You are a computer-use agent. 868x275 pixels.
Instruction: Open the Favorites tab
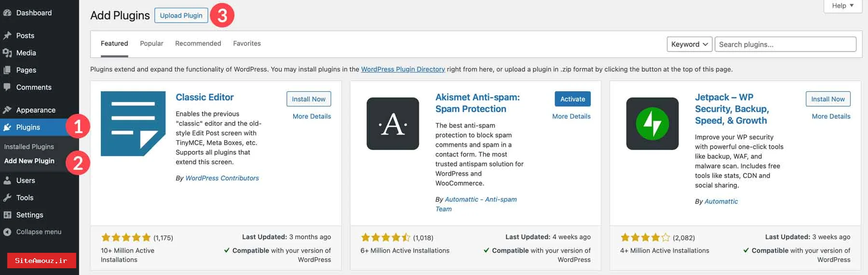coord(246,43)
